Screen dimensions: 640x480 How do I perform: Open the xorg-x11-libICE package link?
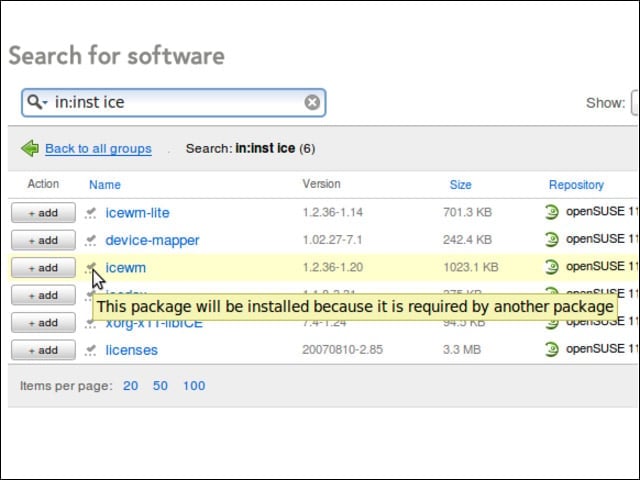(154, 325)
